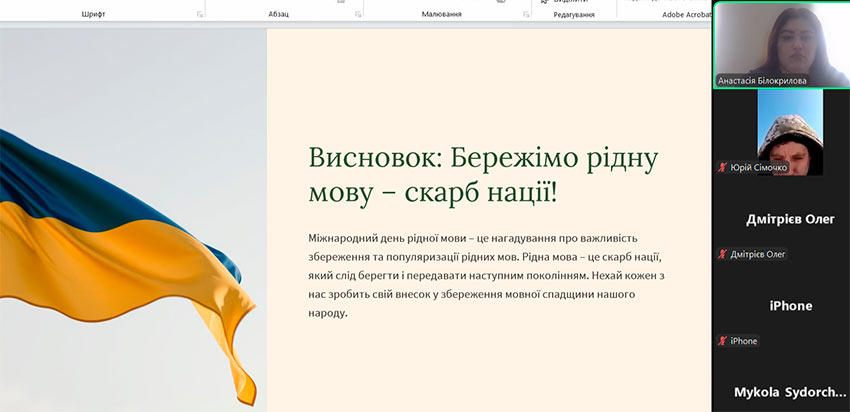Click the Анастасія Білокрилова name label
Screen dimensions: 850x412
[x=762, y=81]
